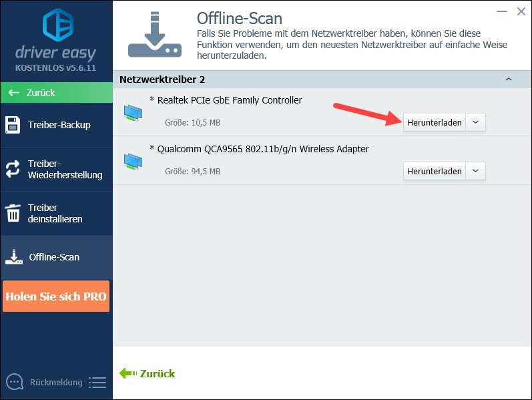Click the Holen Sie sich PRO button
The width and height of the screenshot is (532, 400).
click(56, 296)
